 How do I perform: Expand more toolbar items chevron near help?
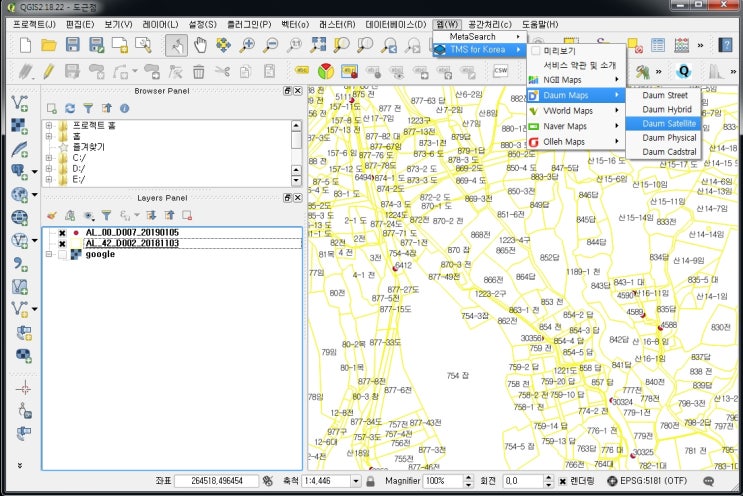click(700, 45)
